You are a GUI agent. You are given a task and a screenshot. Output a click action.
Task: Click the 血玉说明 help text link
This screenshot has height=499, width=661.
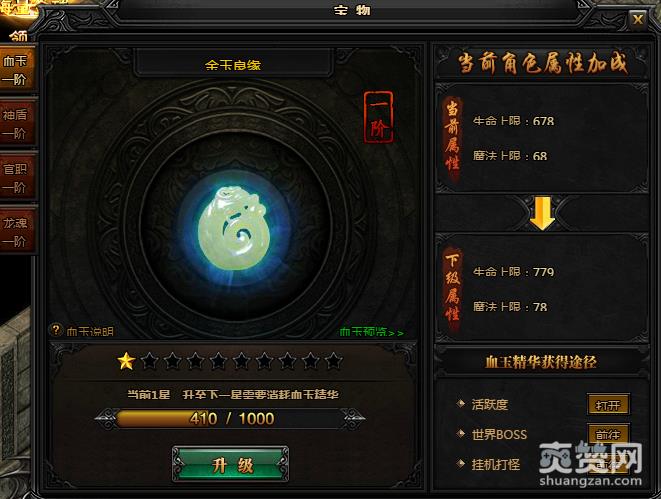[x=90, y=332]
